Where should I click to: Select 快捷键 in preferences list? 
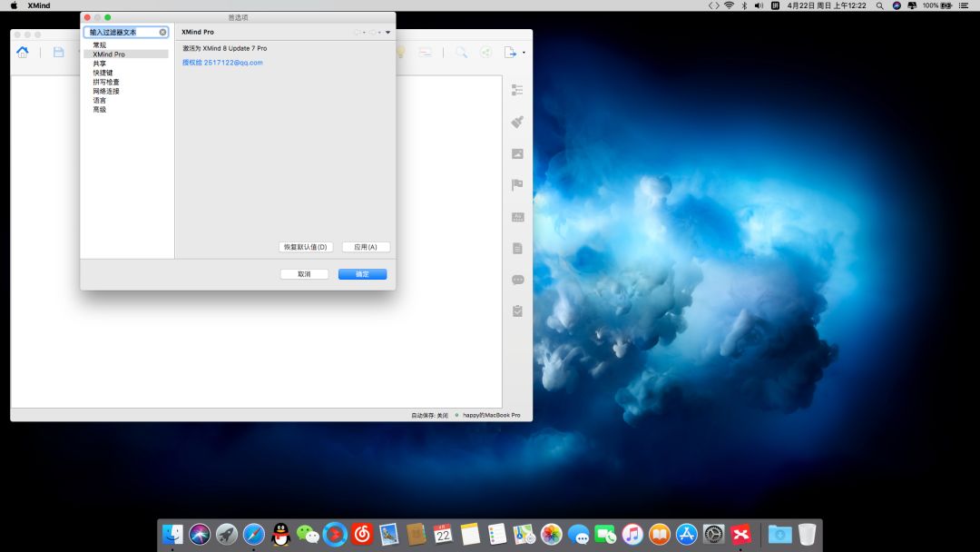coord(103,73)
